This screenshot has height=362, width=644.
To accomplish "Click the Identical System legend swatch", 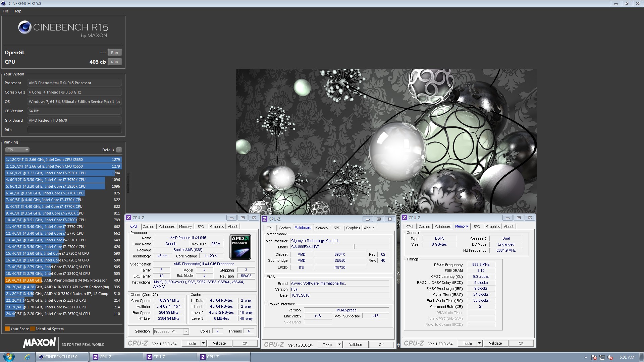I will click(33, 329).
